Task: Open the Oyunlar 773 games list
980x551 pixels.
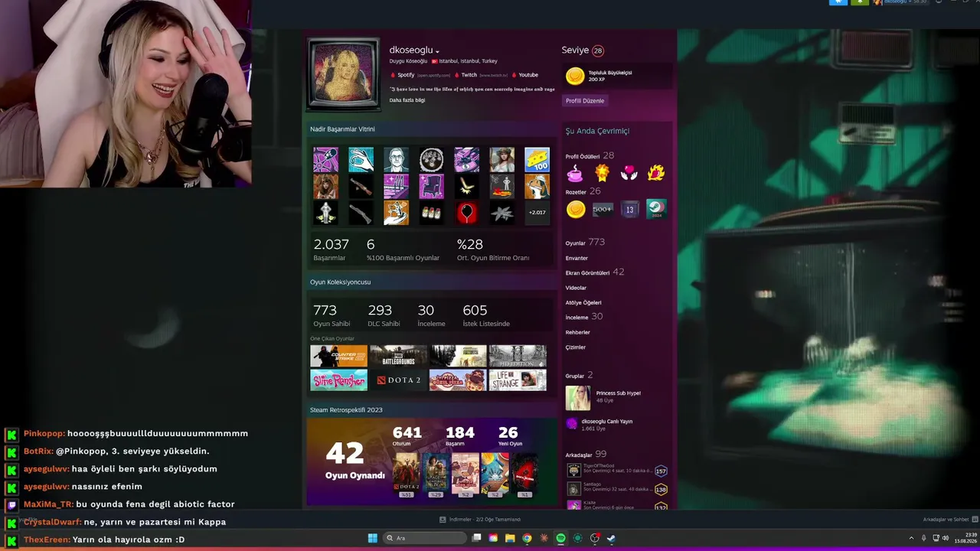Action: coord(585,243)
